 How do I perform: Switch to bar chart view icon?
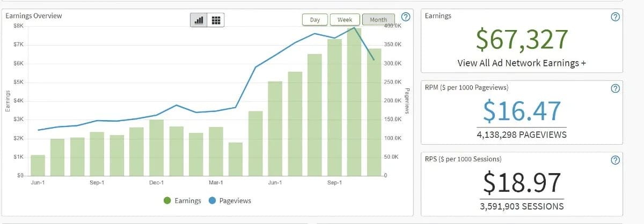[x=199, y=20]
